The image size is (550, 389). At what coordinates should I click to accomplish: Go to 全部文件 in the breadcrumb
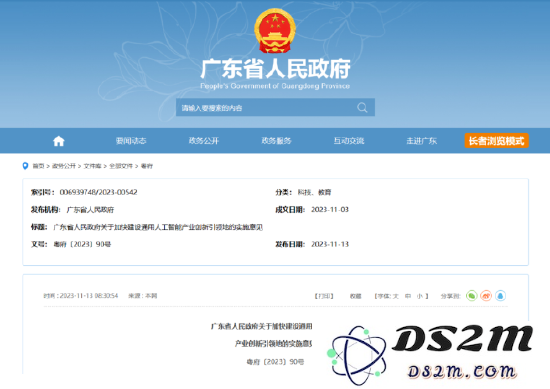pyautogui.click(x=121, y=166)
